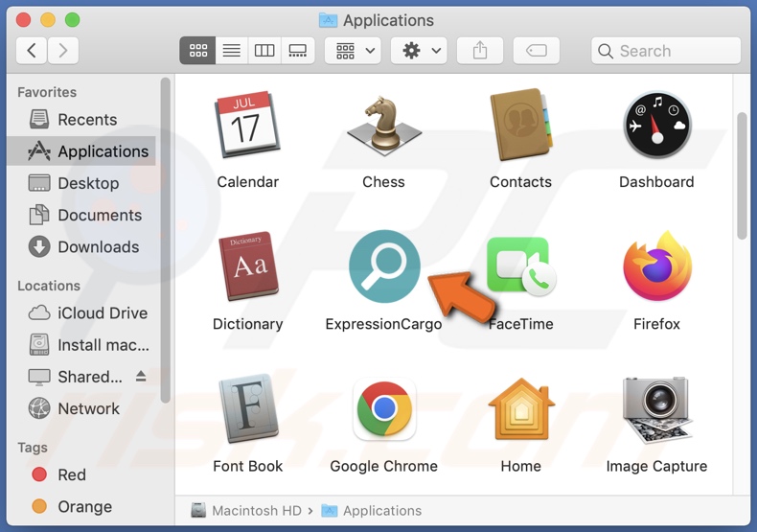This screenshot has width=757, height=532.
Task: Click the Tags section header
Action: [33, 448]
